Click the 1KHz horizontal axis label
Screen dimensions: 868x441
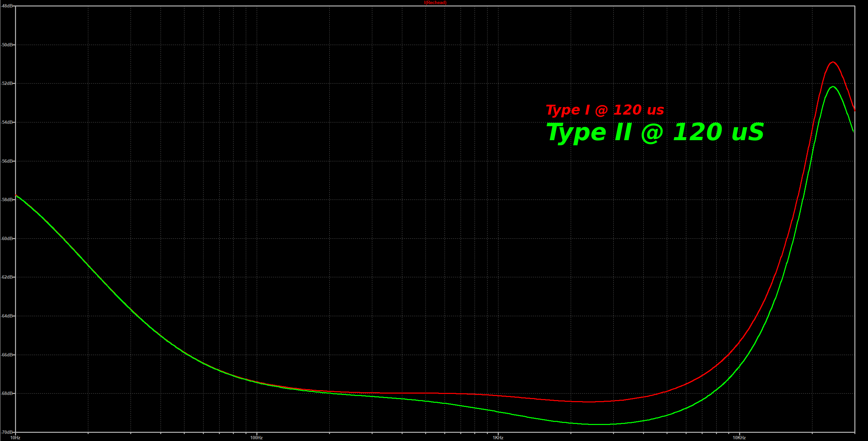[498, 438]
